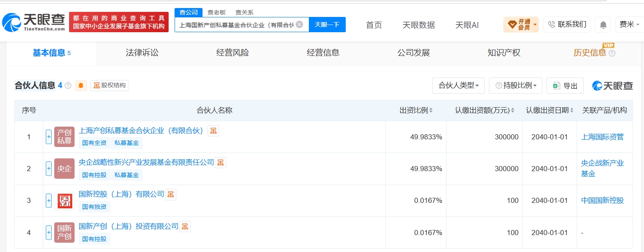Click the help icon next to 合伙人信息 count
Image resolution: width=644 pixels, height=252 pixels.
(x=68, y=86)
